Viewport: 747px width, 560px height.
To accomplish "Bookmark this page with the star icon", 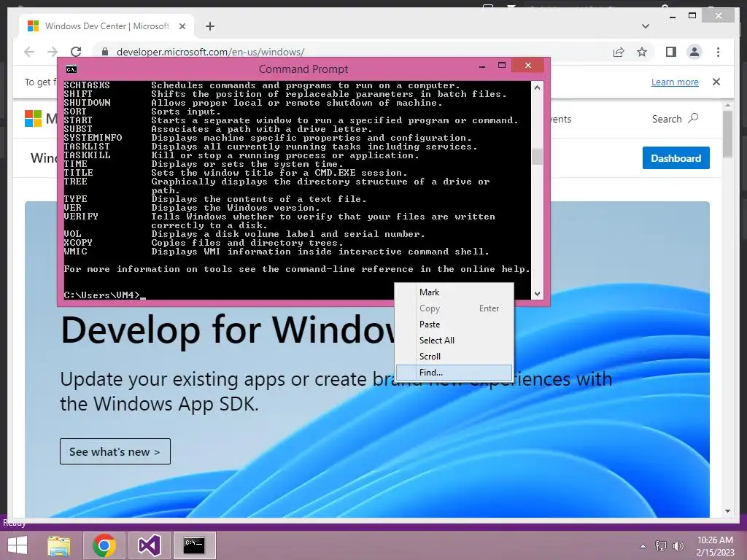I will tap(642, 52).
